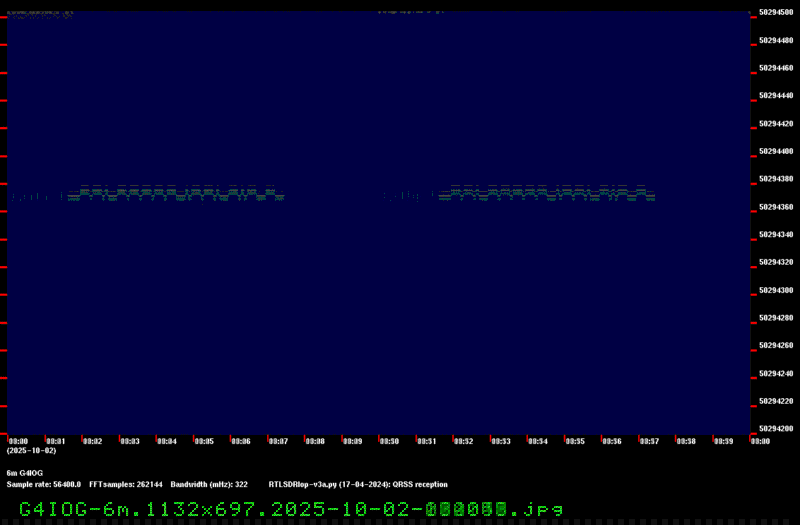The width and height of the screenshot is (800, 525).
Task: Select the 00:08 time axis label
Action: (315, 441)
